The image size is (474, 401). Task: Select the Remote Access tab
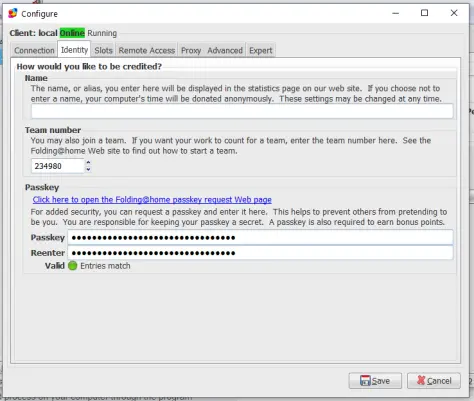click(147, 50)
